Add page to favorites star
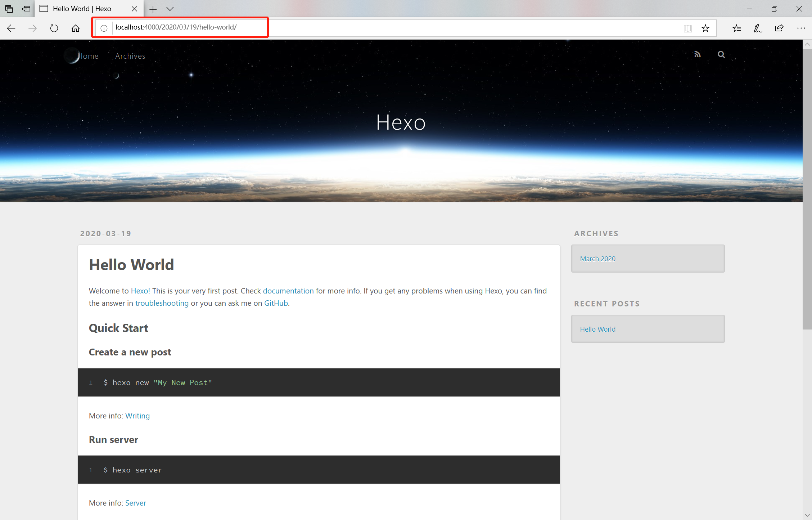This screenshot has height=520, width=812. pyautogui.click(x=705, y=28)
